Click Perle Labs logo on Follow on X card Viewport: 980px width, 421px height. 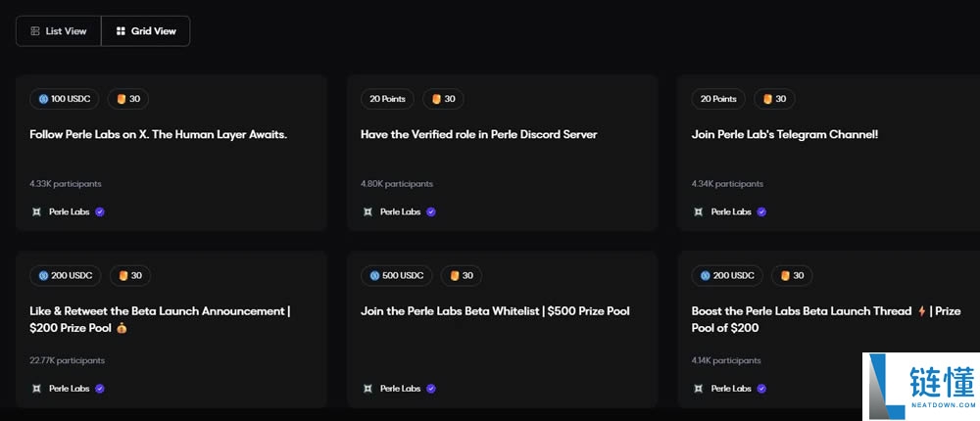tap(36, 211)
